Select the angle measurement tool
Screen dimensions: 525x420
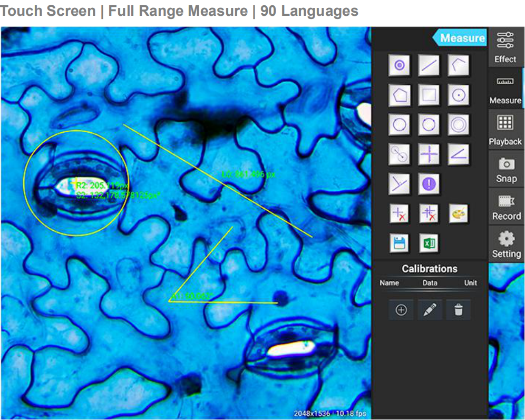458,154
